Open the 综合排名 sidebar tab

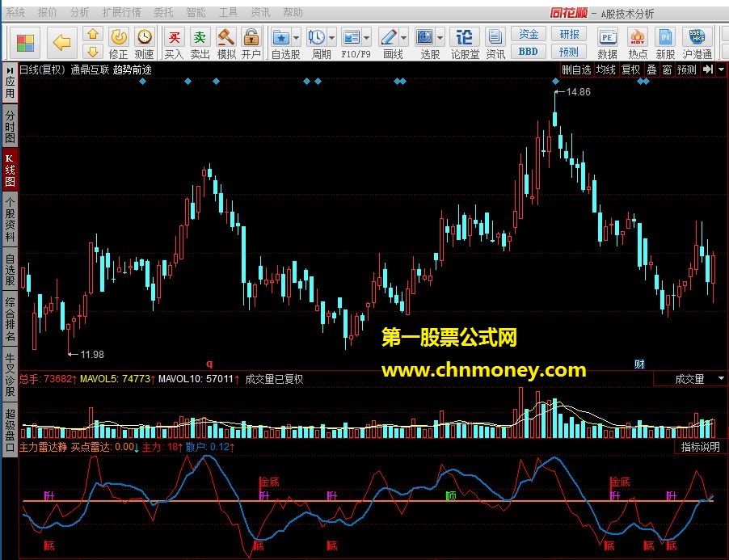pos(10,319)
